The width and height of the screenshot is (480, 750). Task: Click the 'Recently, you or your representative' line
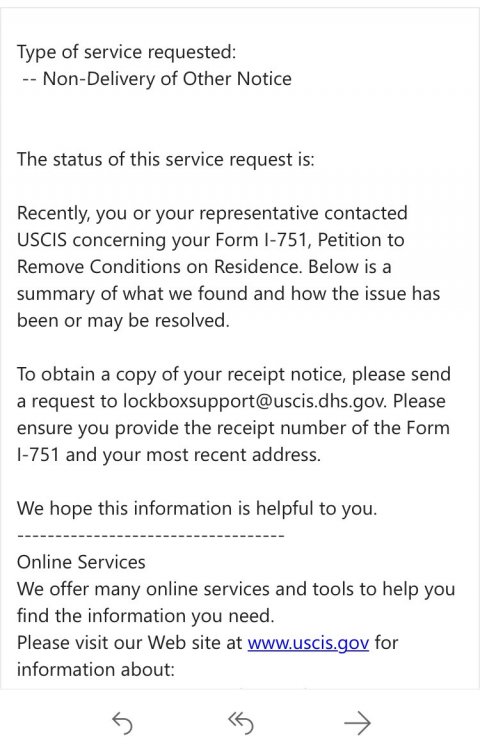point(212,213)
